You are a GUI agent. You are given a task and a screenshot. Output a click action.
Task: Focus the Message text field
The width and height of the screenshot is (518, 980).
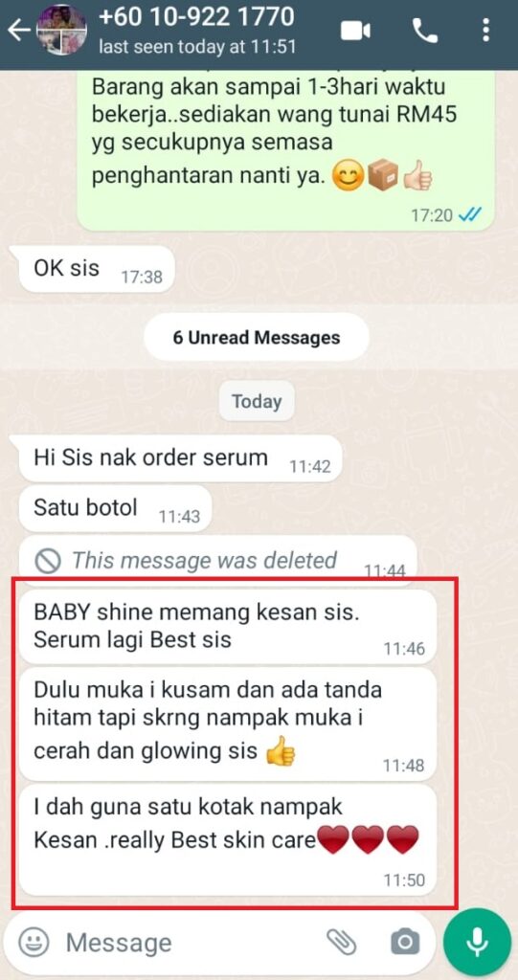188,942
